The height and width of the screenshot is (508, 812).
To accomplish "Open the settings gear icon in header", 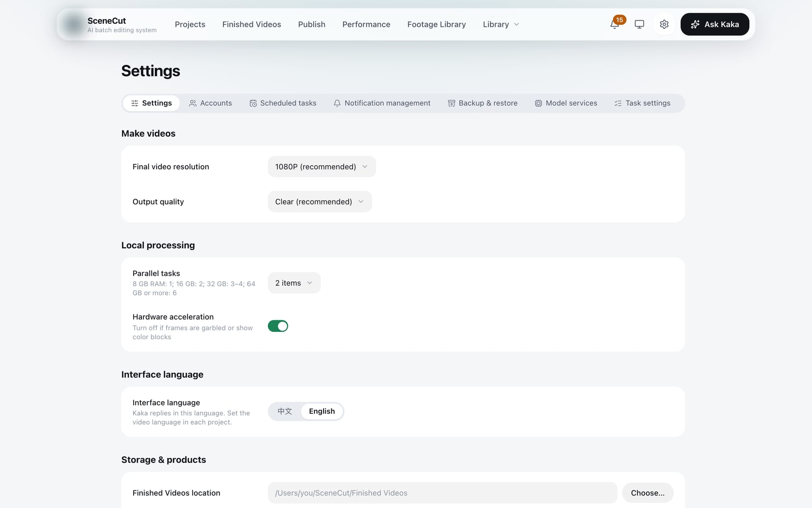I will tap(664, 24).
